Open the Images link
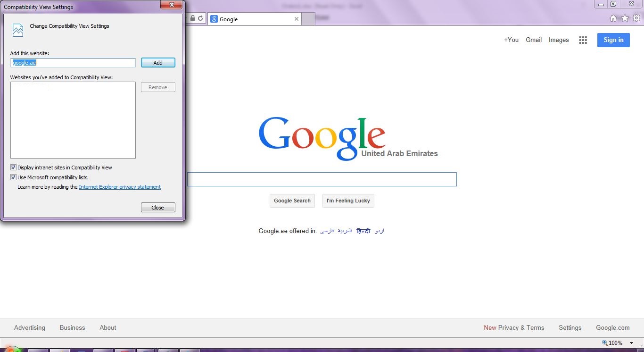The height and width of the screenshot is (352, 644). coord(559,40)
